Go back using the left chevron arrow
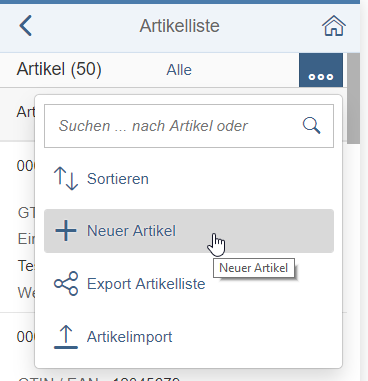Viewport: 368px width, 381px height. pyautogui.click(x=26, y=25)
